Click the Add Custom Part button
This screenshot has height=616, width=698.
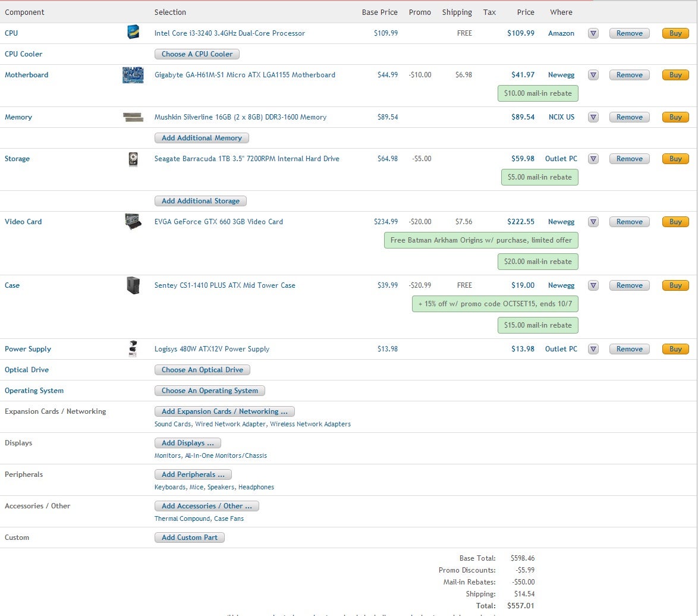tap(189, 538)
